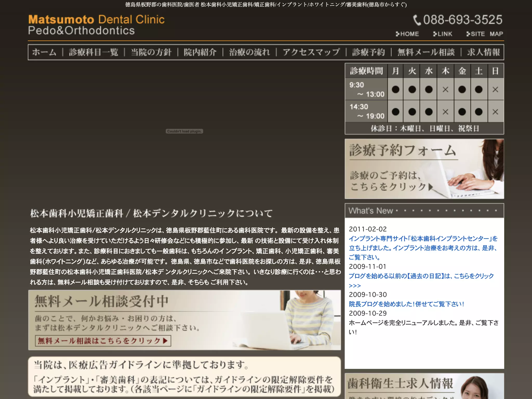Click the Thursday morning × mark in schedule
Image resolution: width=532 pixels, height=399 pixels.
pyautogui.click(x=445, y=90)
